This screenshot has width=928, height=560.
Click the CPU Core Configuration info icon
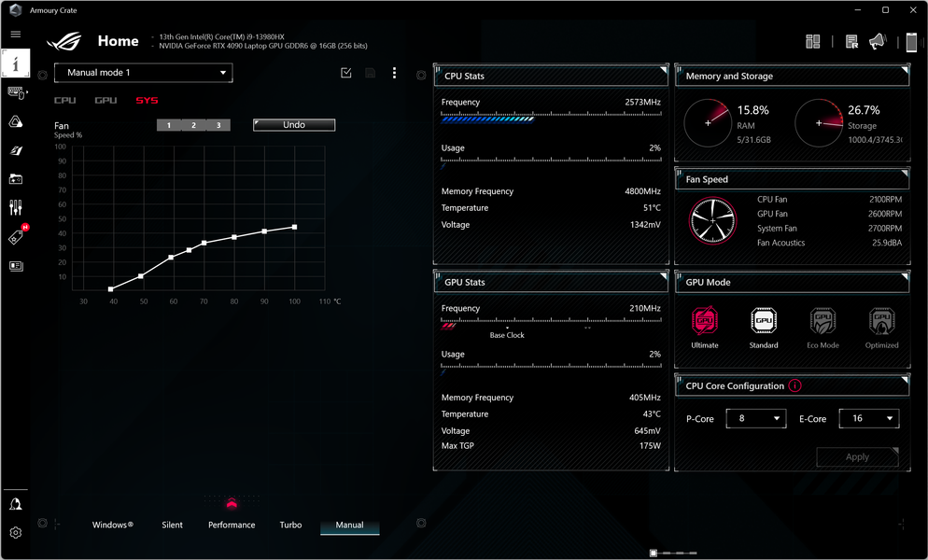coord(794,386)
